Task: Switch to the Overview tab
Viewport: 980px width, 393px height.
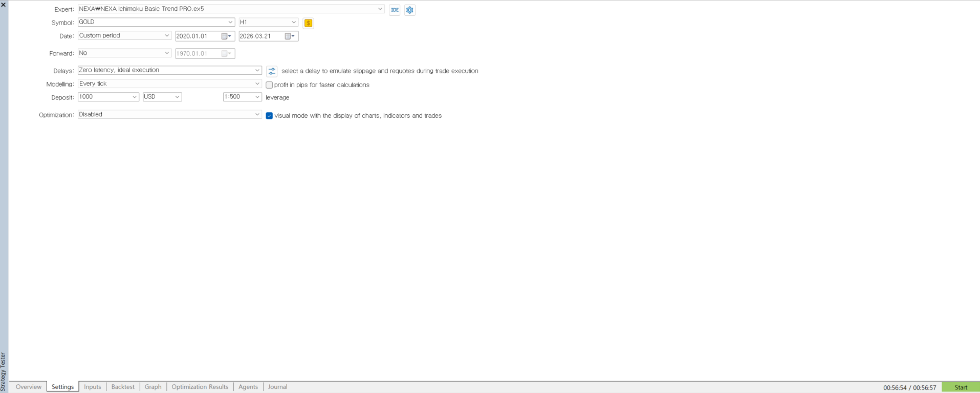Action: 29,387
